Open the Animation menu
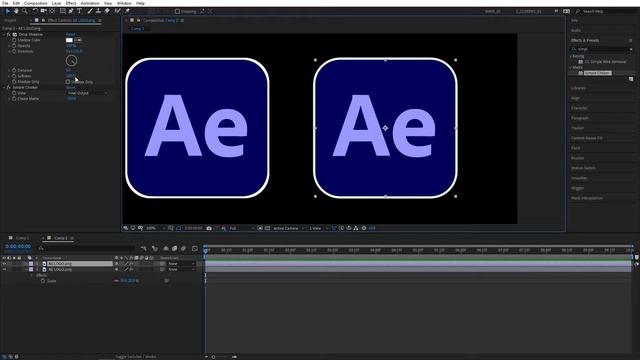Screen dimensions: 640x360 (x=90, y=3)
